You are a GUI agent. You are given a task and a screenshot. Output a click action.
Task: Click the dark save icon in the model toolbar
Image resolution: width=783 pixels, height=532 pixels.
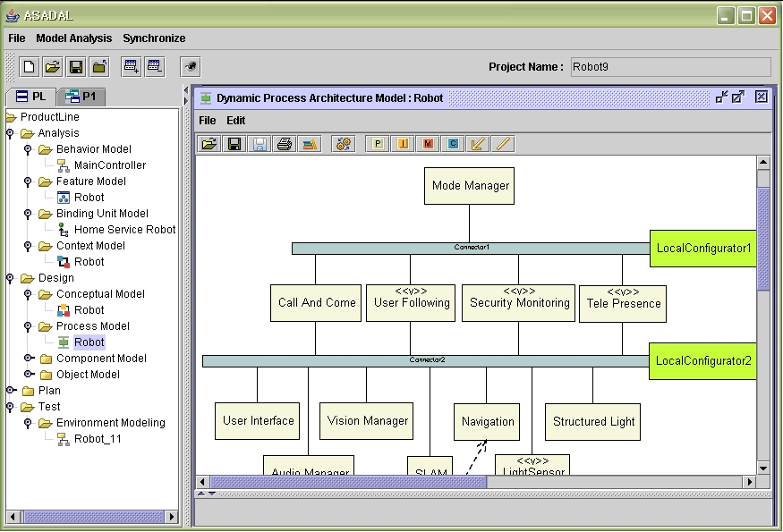tap(234, 144)
